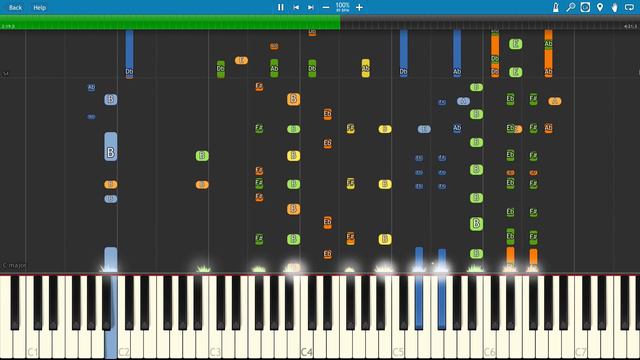Toggle the loop icon
Image resolution: width=640 pixels, height=360 pixels.
[x=629, y=7]
